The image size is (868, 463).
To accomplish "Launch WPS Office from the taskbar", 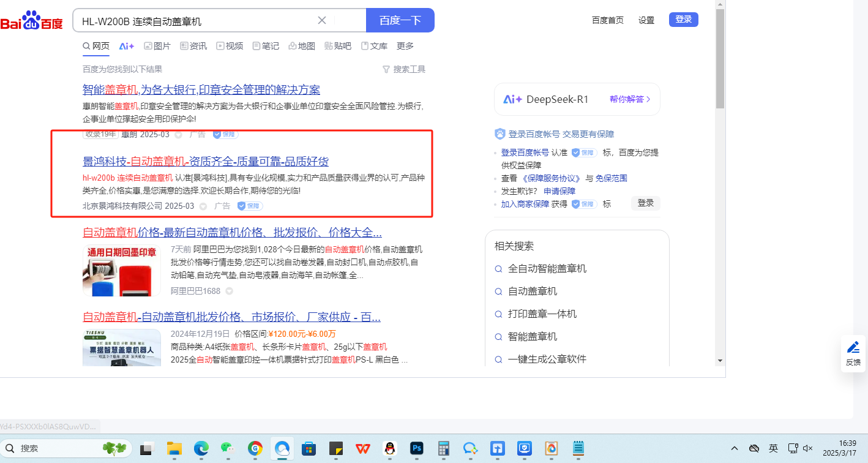I will [362, 448].
